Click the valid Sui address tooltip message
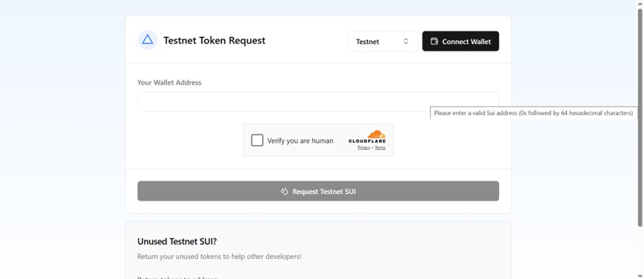This screenshot has width=644, height=279. point(533,113)
